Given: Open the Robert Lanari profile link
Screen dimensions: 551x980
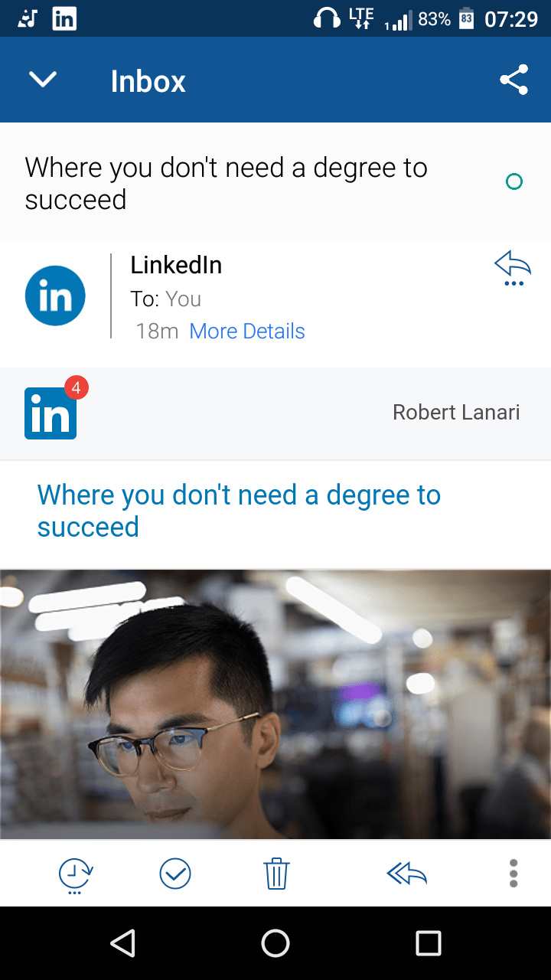Looking at the screenshot, I should 456,413.
